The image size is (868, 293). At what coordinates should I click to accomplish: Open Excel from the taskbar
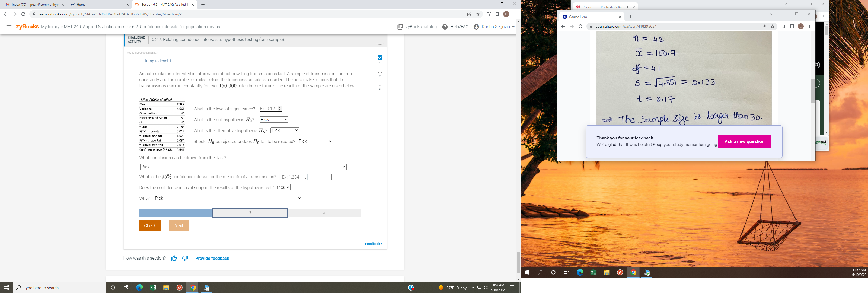[153, 288]
